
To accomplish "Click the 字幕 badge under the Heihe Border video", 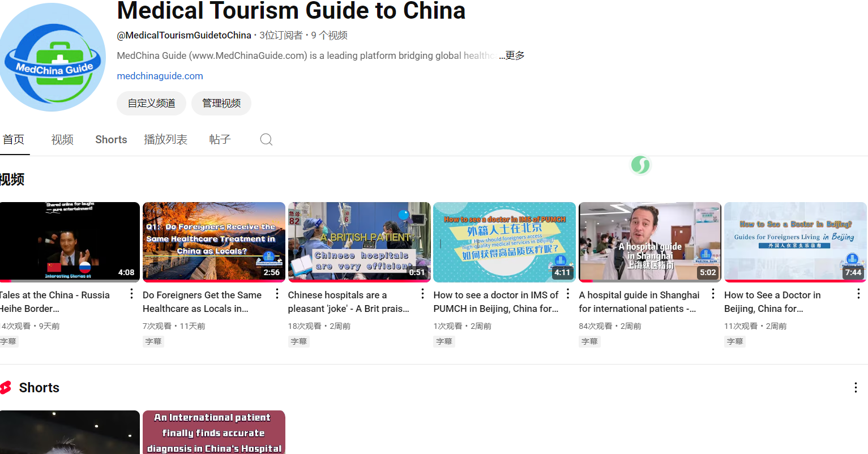I will click(8, 341).
